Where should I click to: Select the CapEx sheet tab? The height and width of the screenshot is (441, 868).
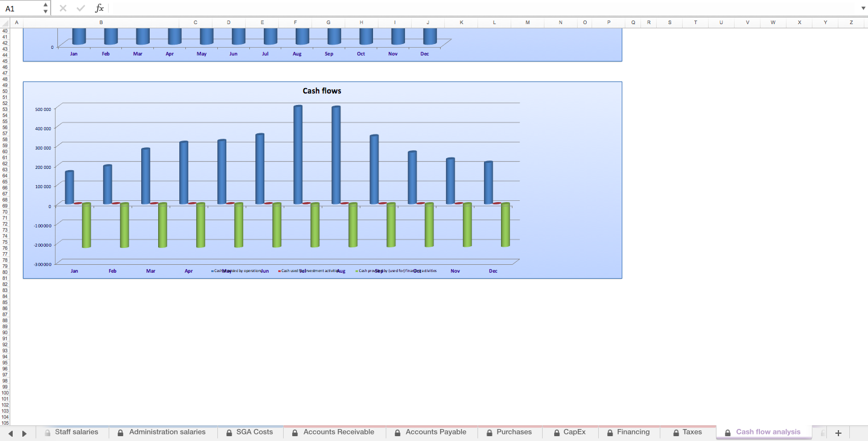coord(573,432)
